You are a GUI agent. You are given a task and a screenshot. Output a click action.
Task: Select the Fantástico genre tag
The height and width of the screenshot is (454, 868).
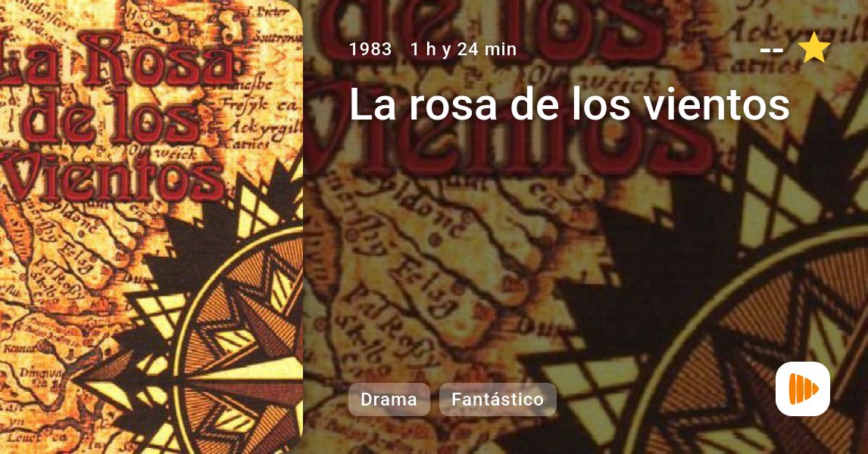pos(498,400)
